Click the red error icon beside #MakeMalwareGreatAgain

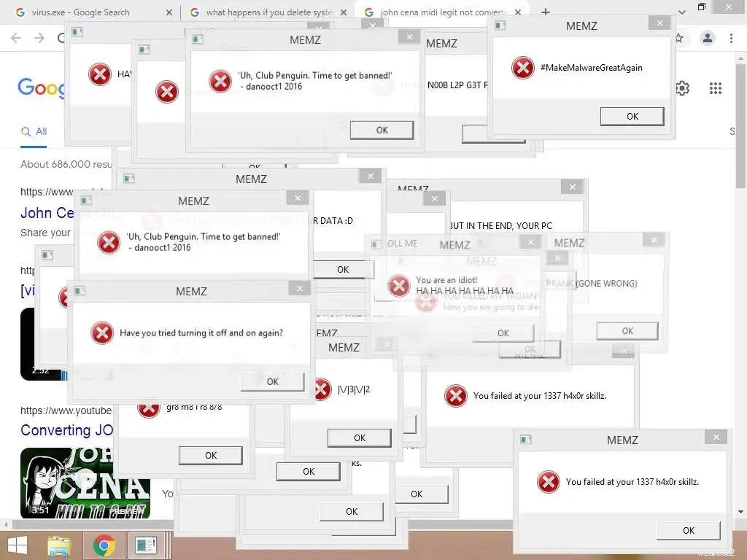click(x=522, y=68)
